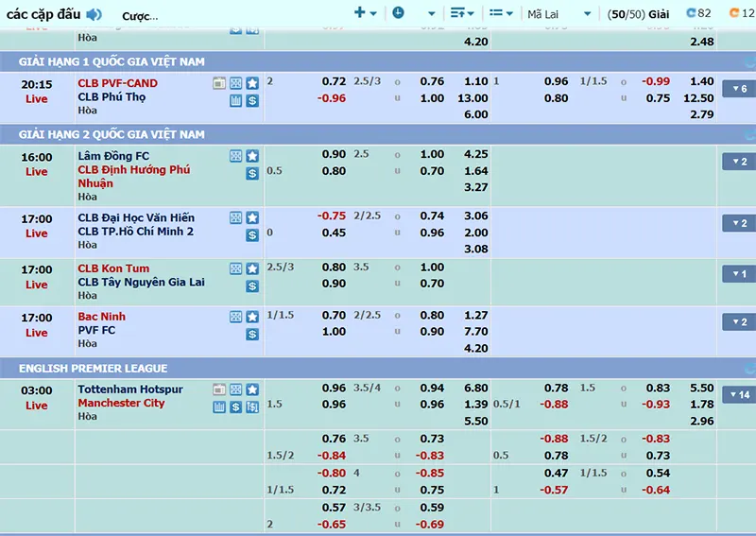
Task: Favorite the CLB Kon Tum match with star
Action: [x=252, y=268]
